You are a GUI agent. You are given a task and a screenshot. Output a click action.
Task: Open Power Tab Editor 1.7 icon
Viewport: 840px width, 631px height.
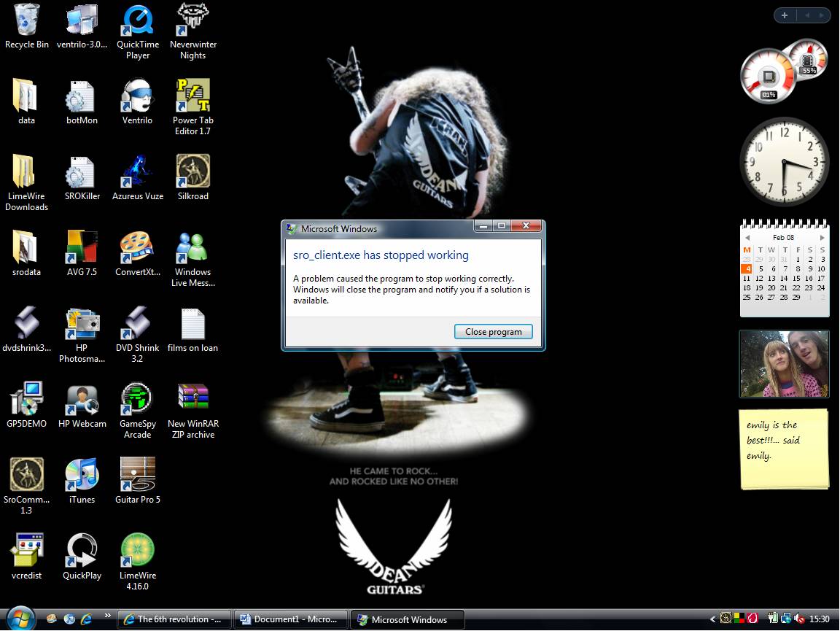tap(193, 96)
